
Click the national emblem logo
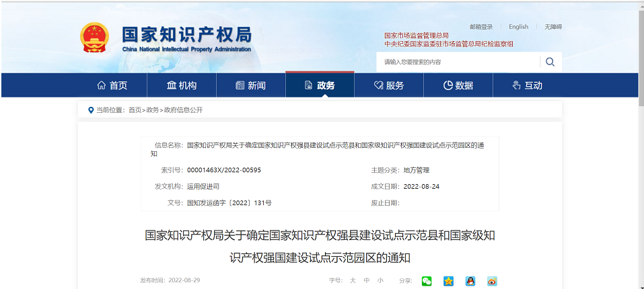94,38
